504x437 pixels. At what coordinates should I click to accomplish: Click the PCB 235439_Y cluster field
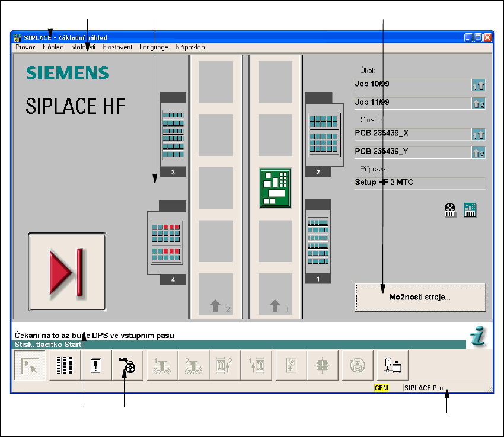413,152
